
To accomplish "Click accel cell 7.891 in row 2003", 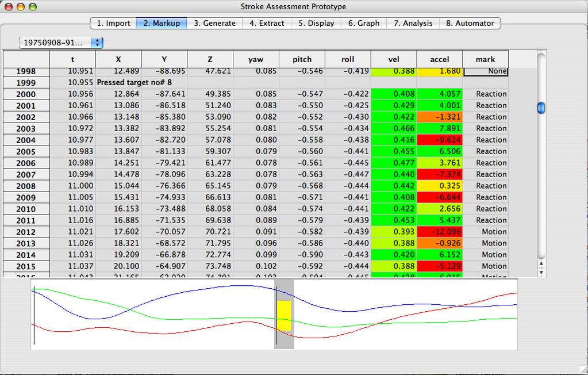I will pos(440,128).
